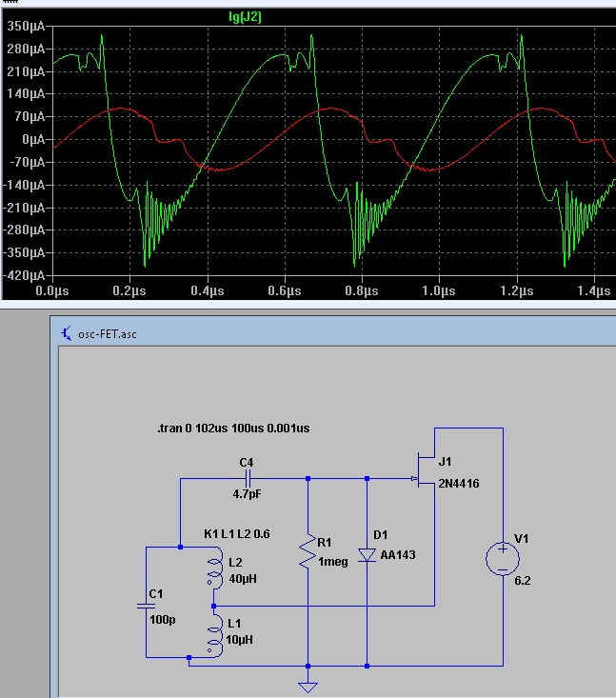Click the 0.0µs time axis label
This screenshot has height=698, width=616.
click(52, 291)
